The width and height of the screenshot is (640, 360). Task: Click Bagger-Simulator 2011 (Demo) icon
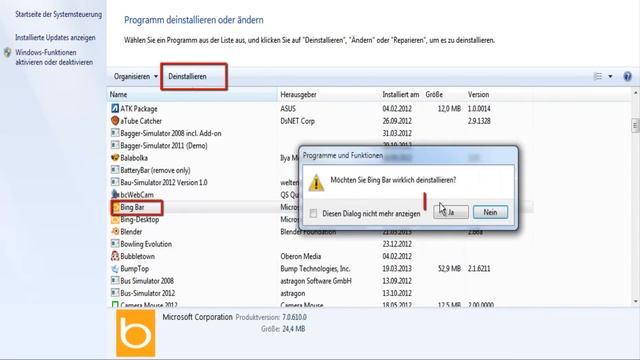tap(115, 145)
